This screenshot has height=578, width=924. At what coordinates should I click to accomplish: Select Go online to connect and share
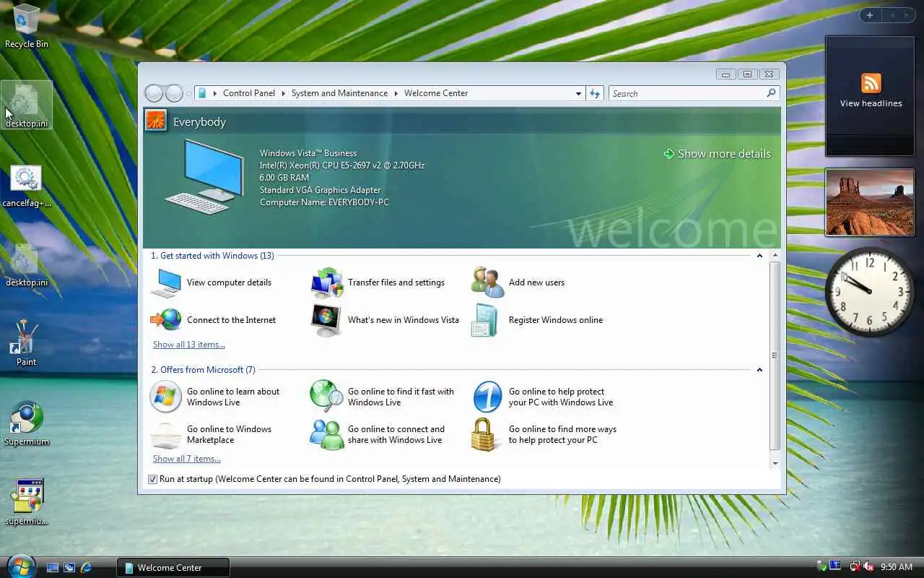[378, 434]
